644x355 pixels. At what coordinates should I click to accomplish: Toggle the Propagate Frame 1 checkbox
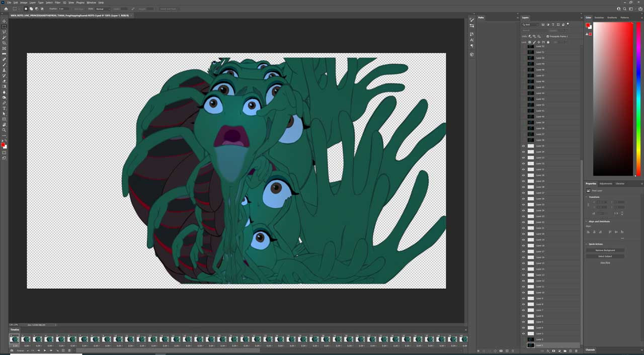coord(548,36)
